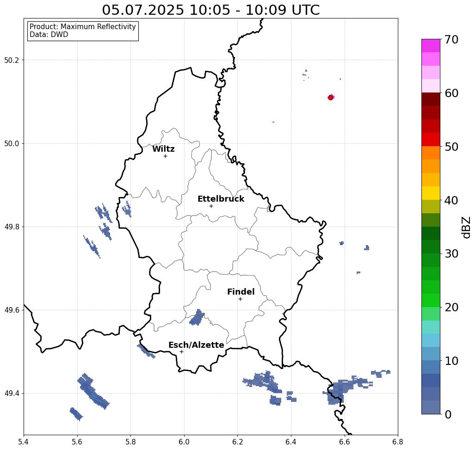Viewport: 476px width, 450px height.
Task: Click the dark maroon colorbar segment below 60
Action: 431,99
